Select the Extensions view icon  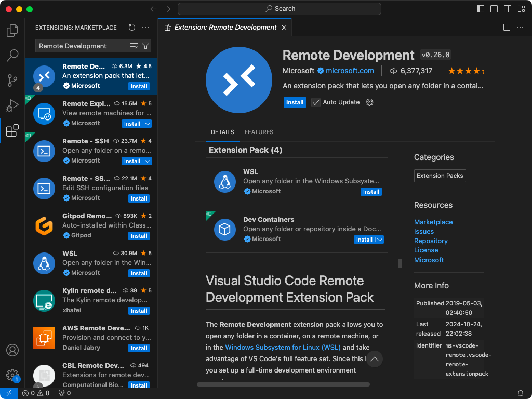coord(12,130)
